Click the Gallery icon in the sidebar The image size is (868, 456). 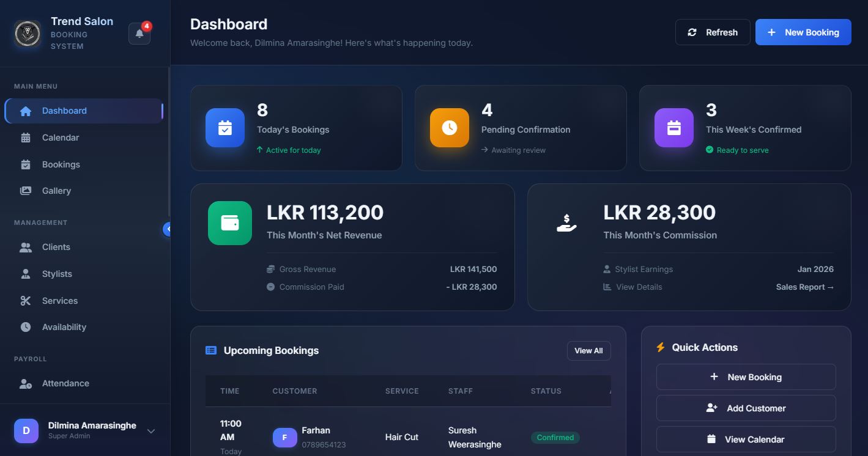[x=24, y=191]
